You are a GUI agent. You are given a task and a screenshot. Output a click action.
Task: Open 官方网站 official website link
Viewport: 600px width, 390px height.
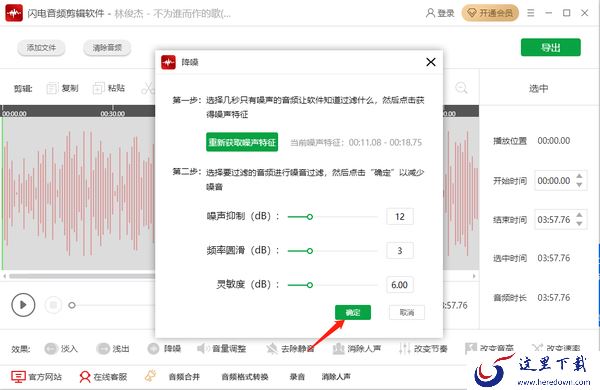pos(36,377)
